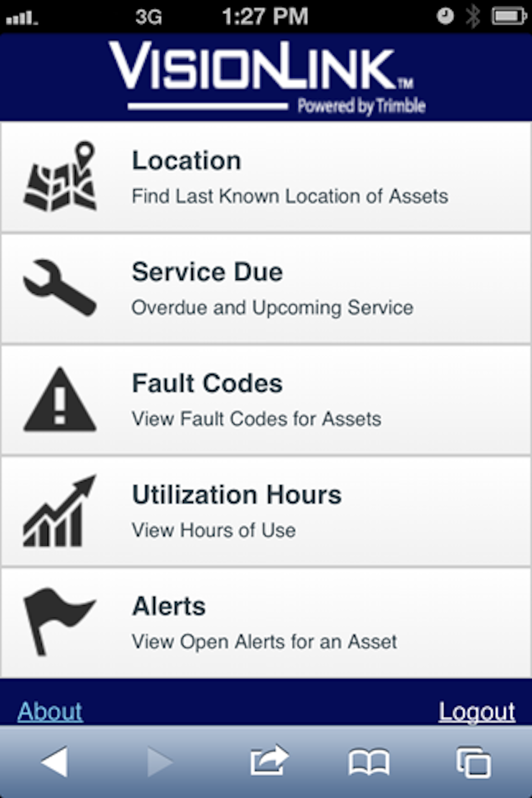The width and height of the screenshot is (532, 798).
Task: Show open pages with the tabs icon
Action: (473, 762)
